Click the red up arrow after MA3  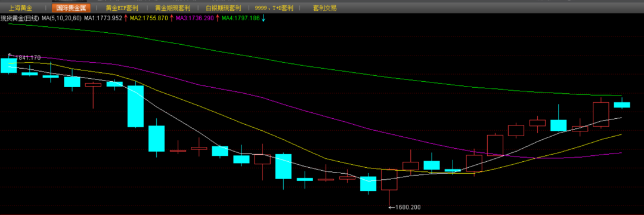[217, 18]
